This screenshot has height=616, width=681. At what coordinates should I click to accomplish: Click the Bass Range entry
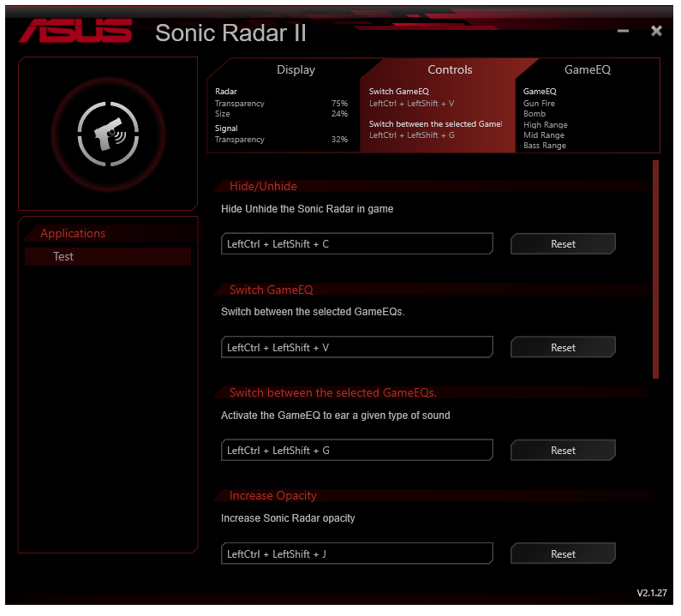[545, 146]
